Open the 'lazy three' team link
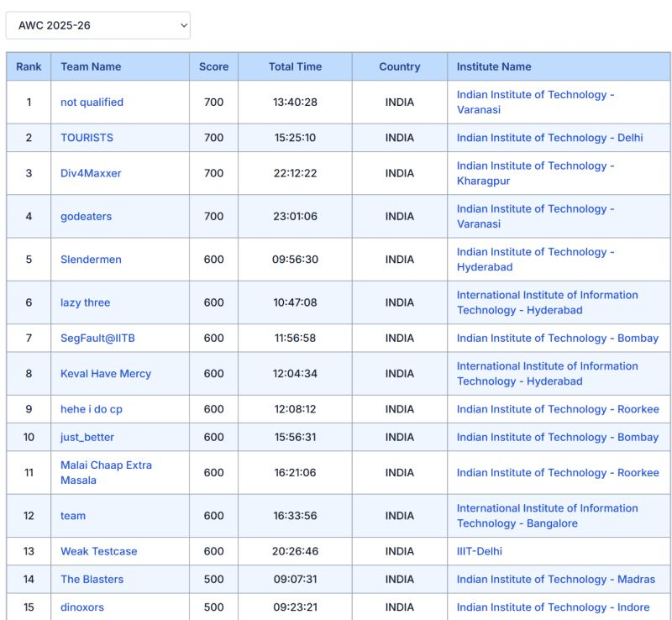 [86, 302]
